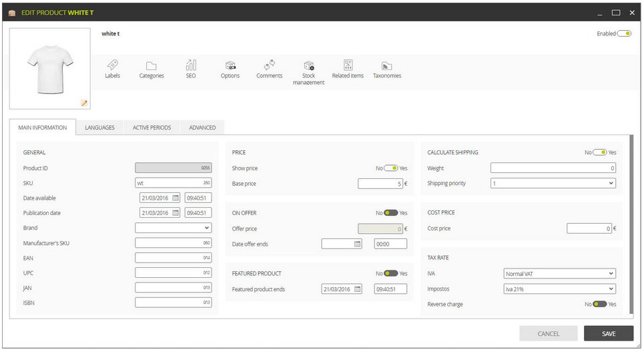The width and height of the screenshot is (644, 352).
Task: Open calendar picker for Date offer ends
Action: [x=357, y=244]
